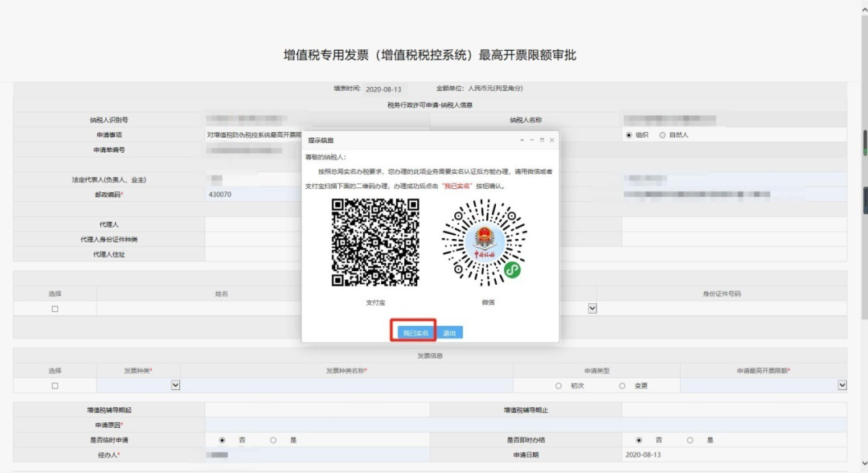Click the 退出 button in the dialog
Screen dimensions: 868x473
(x=449, y=333)
